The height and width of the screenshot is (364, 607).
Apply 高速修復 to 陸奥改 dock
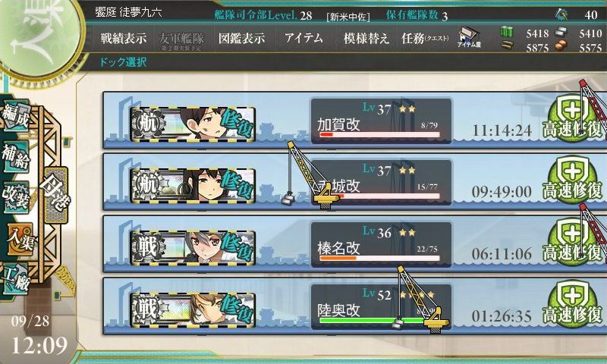[x=572, y=305]
